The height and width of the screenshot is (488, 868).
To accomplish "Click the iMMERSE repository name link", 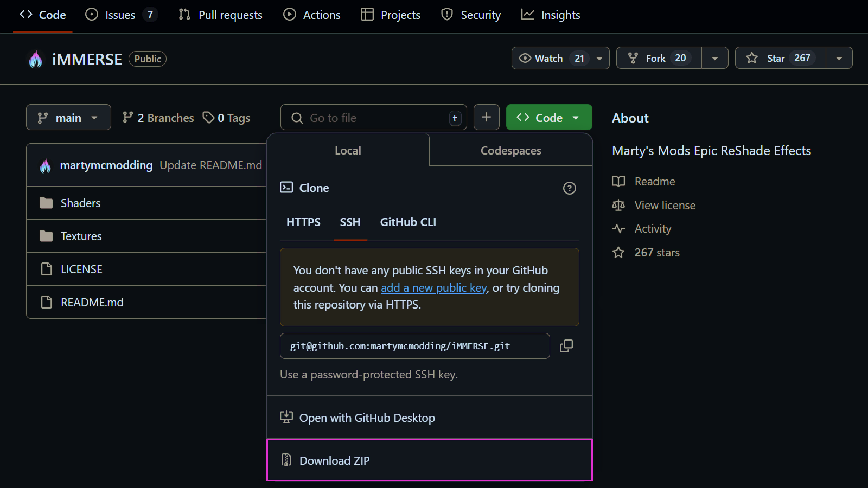I will coord(87,59).
